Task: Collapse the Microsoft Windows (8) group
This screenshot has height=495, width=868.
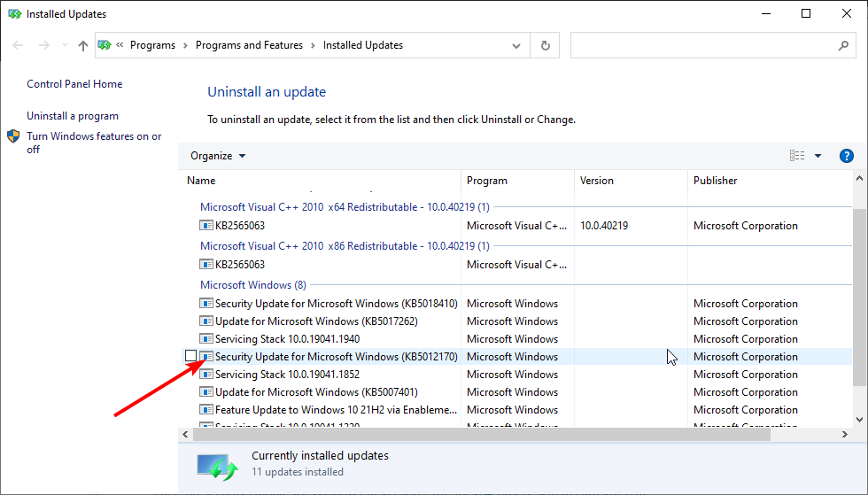Action: 252,285
